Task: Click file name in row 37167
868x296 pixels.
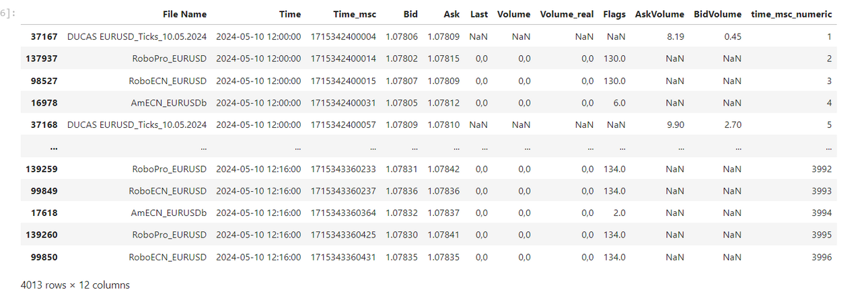Action: point(137,37)
